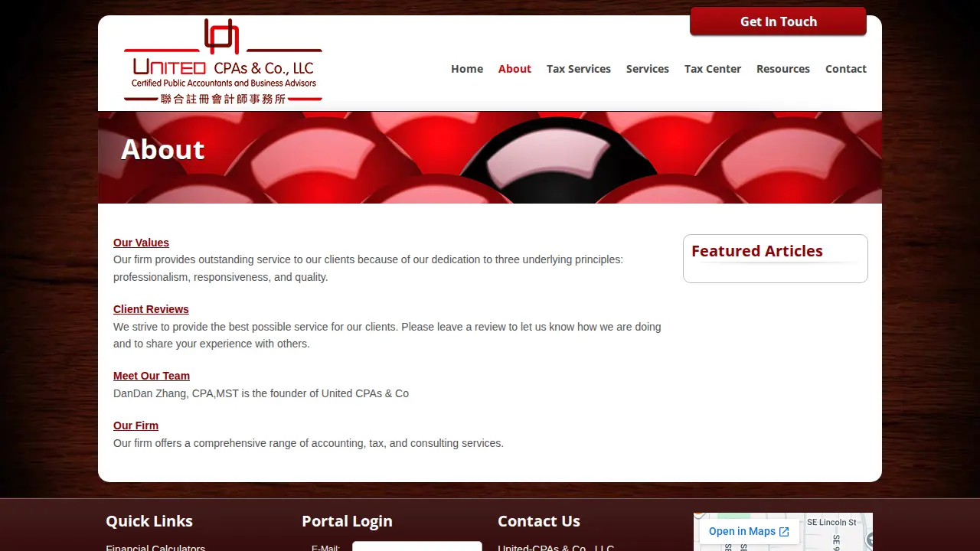Click the paragraph starting 'Our firm provides outstanding service'
This screenshot has width=980, height=551.
(x=368, y=269)
